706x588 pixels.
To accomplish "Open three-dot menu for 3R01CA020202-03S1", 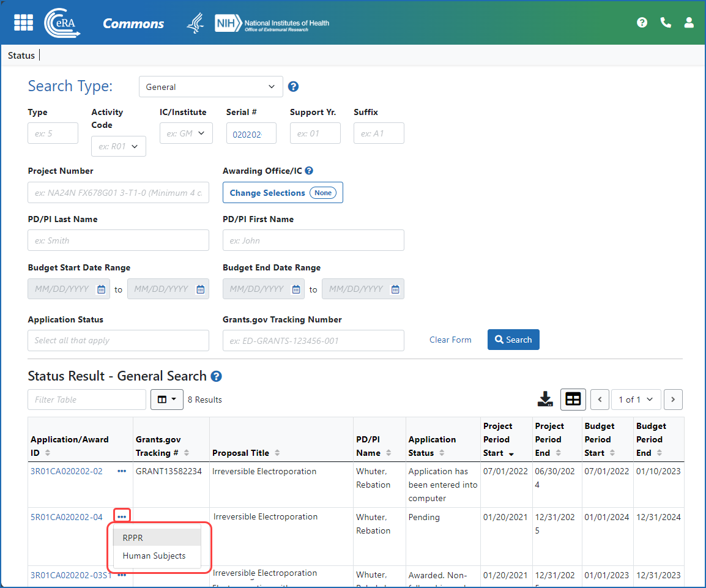I will tap(122, 575).
